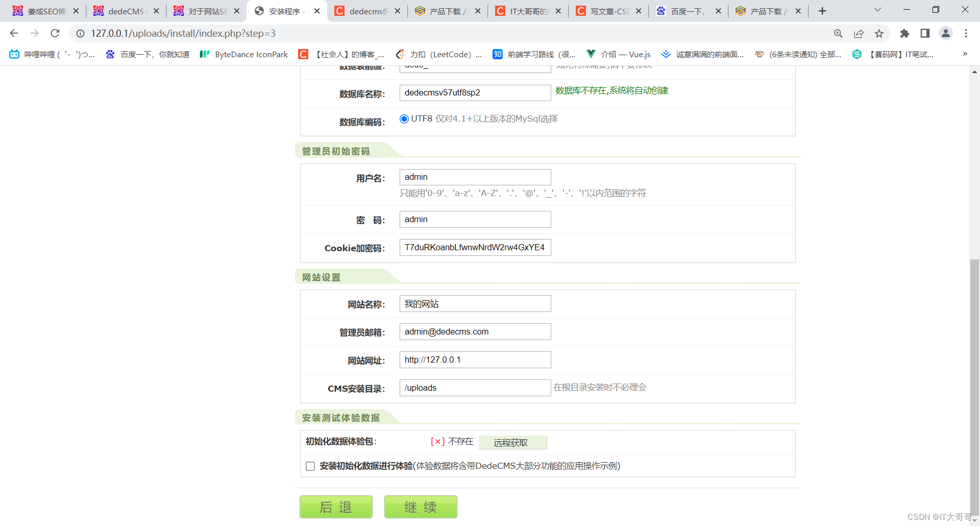
Task: Open a new browser tab
Action: pyautogui.click(x=822, y=11)
